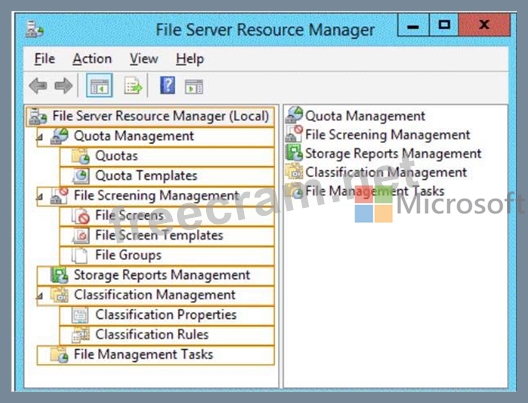
Task: Select Quota Management icon in right pane
Action: [x=294, y=115]
